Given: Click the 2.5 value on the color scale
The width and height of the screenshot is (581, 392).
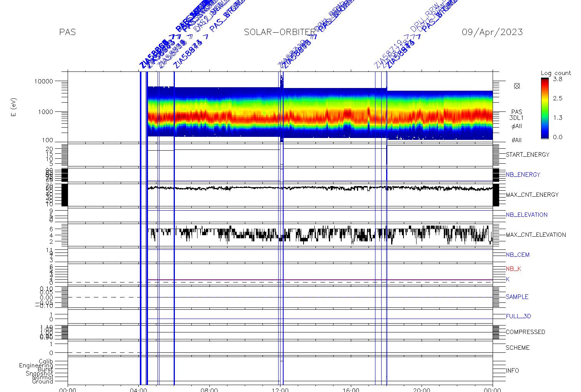Looking at the screenshot, I should (558, 98).
